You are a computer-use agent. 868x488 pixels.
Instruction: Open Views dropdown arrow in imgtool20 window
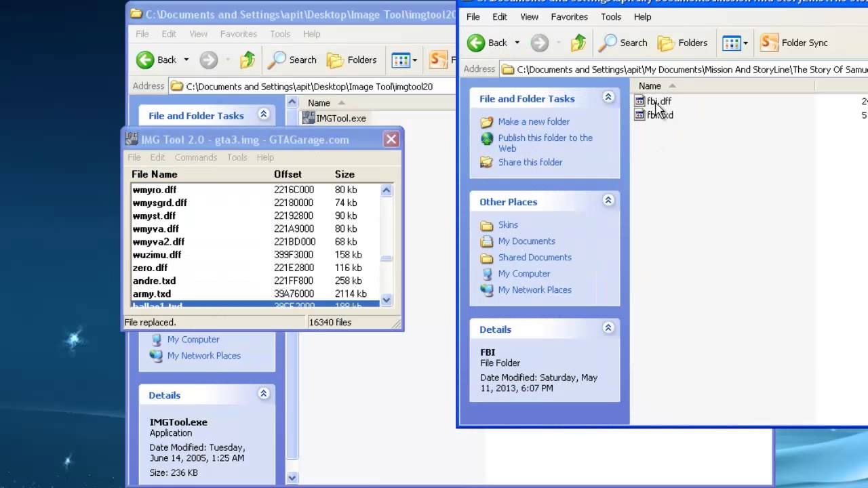[414, 60]
